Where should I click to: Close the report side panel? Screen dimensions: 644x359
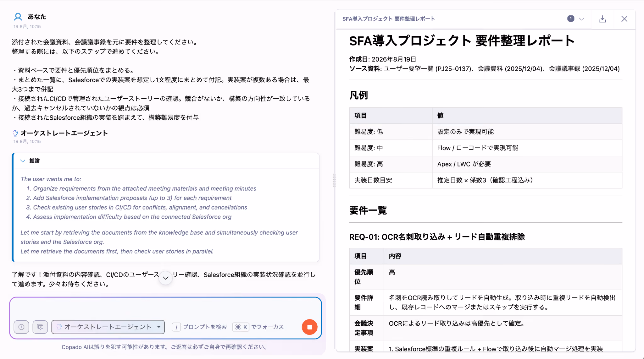624,19
